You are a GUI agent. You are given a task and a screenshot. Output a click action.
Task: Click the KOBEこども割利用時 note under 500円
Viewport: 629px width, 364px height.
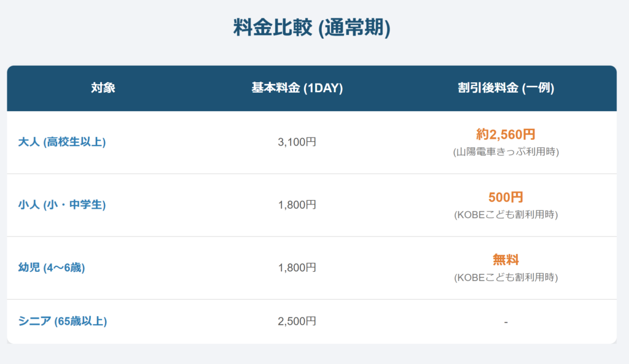506,215
